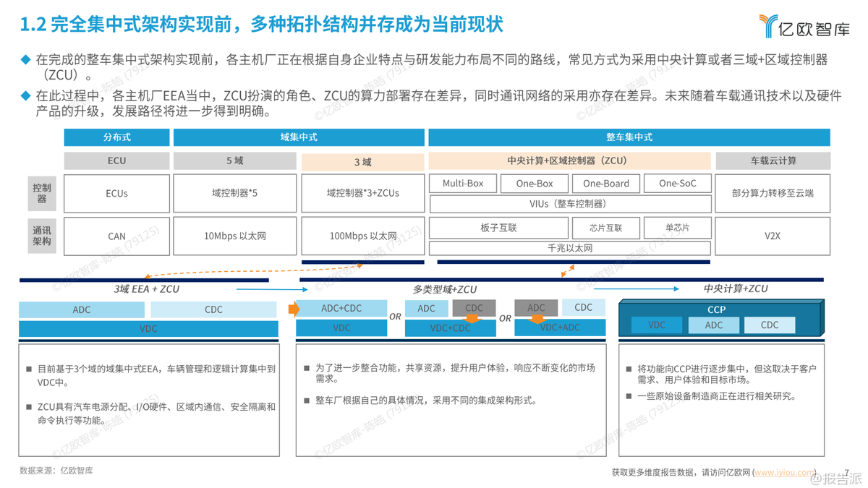Click the V2X communication box

point(772,236)
